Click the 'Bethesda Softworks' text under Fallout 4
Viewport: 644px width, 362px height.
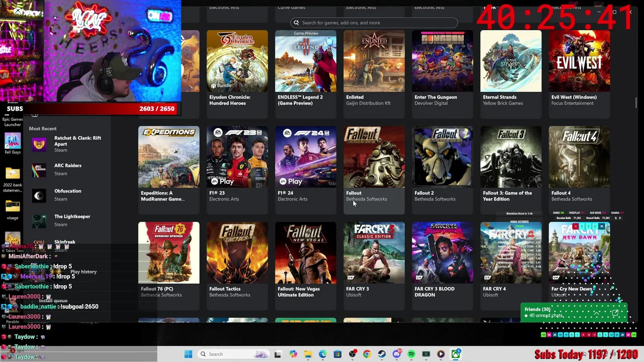point(572,199)
